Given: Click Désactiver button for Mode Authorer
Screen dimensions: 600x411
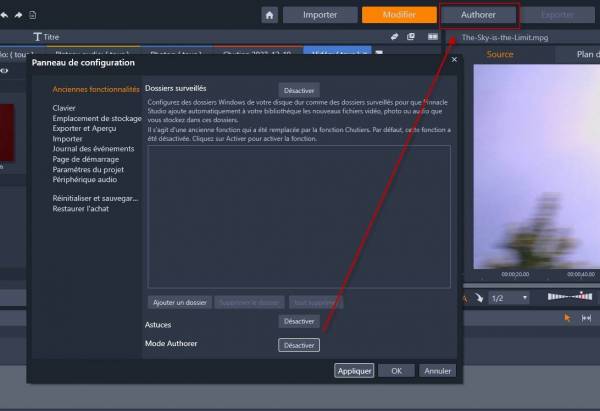Looking at the screenshot, I should pyautogui.click(x=299, y=345).
